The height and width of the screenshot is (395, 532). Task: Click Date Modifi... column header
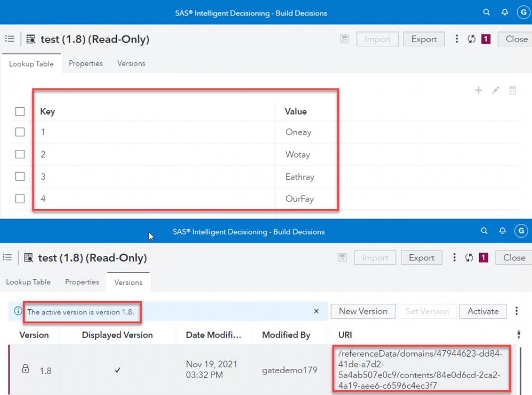[213, 335]
